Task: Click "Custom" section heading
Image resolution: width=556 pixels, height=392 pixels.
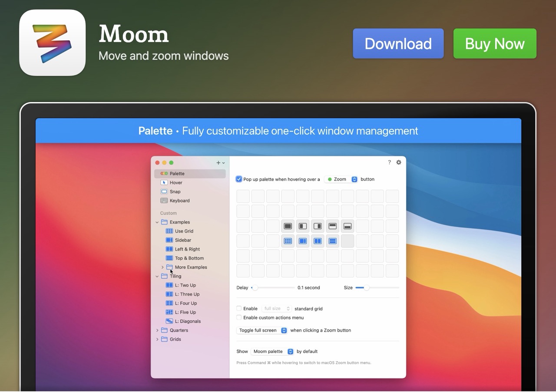Action: [169, 213]
